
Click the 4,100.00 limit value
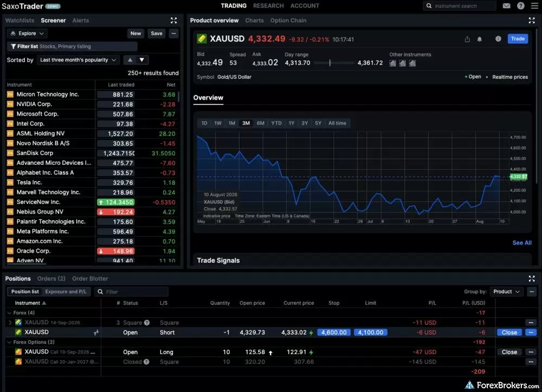click(371, 332)
